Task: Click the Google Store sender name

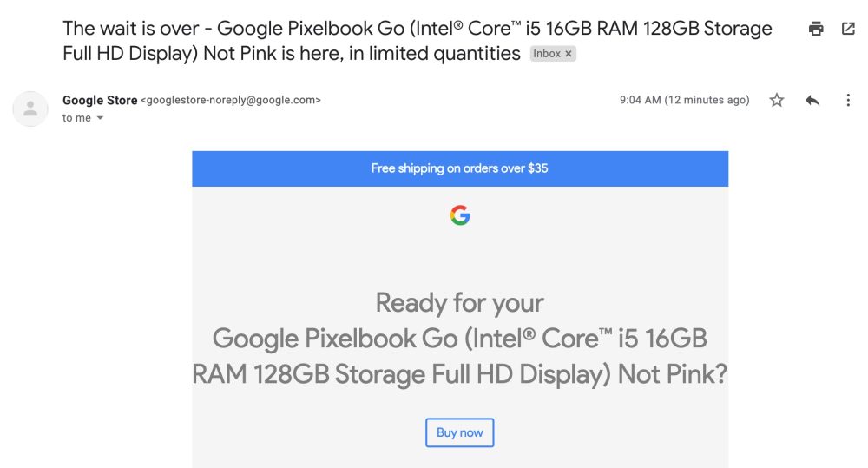Action: point(100,100)
